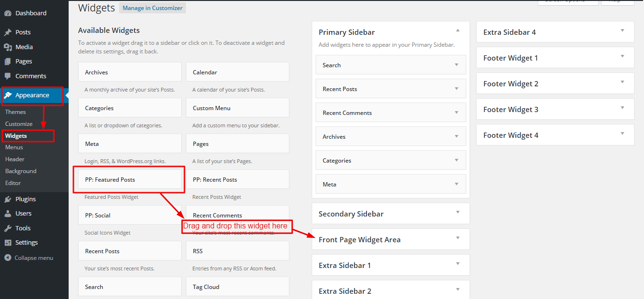Click the Collapse menu arrow icon

pos(8,258)
